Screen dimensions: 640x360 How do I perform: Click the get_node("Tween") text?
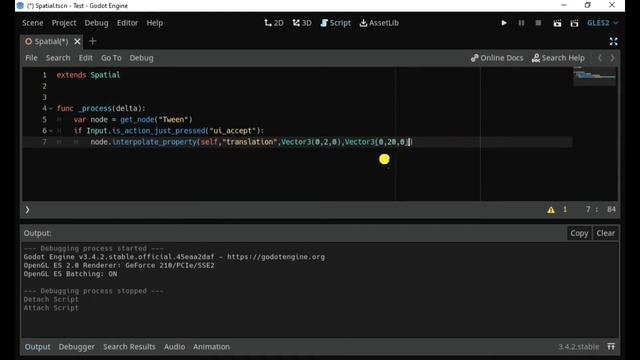click(156, 120)
